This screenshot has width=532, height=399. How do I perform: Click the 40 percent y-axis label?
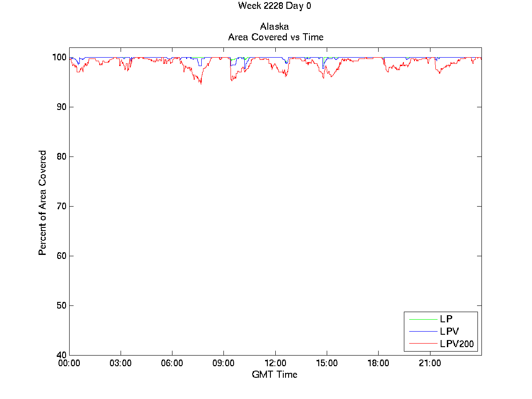(62, 355)
